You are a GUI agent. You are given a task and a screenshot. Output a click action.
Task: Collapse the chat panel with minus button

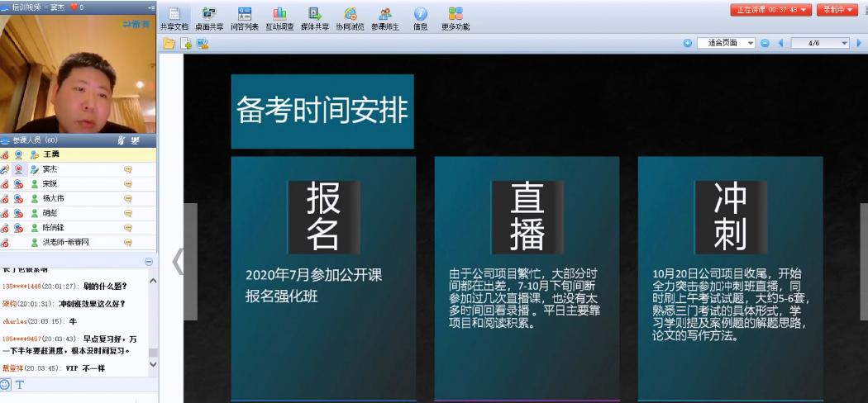[x=148, y=262]
